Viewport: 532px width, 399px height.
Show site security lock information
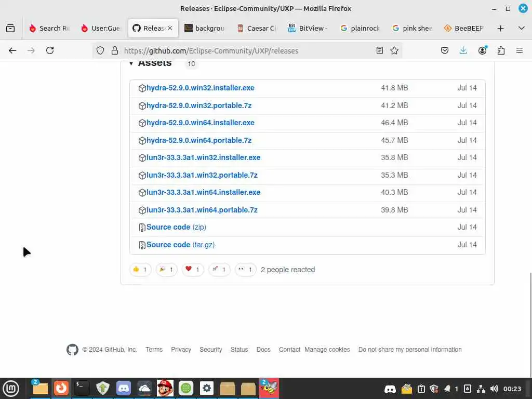pos(115,50)
